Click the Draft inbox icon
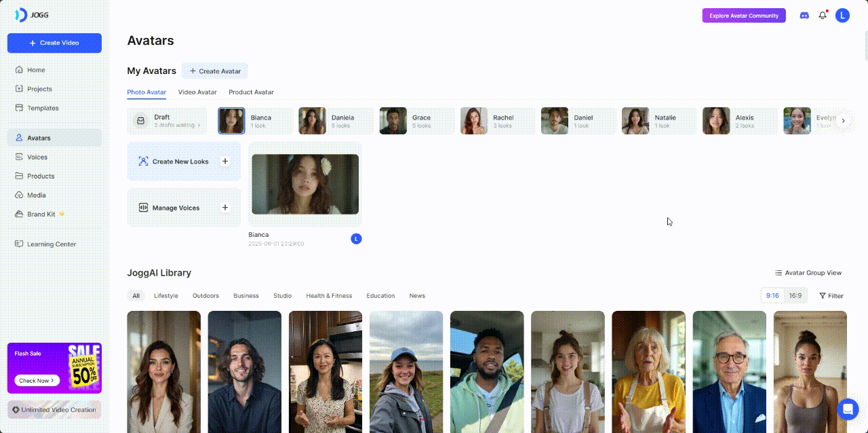 tap(141, 121)
